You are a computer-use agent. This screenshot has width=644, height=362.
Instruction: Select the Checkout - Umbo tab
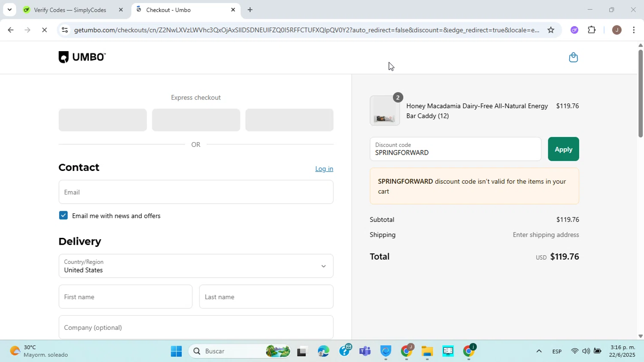(x=185, y=10)
